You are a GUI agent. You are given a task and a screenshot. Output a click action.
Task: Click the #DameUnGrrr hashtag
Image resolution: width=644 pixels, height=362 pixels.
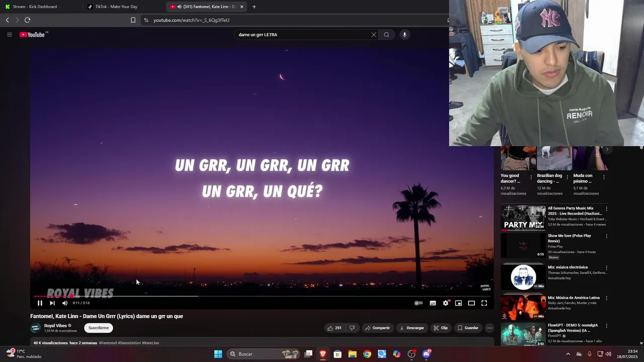click(x=129, y=343)
